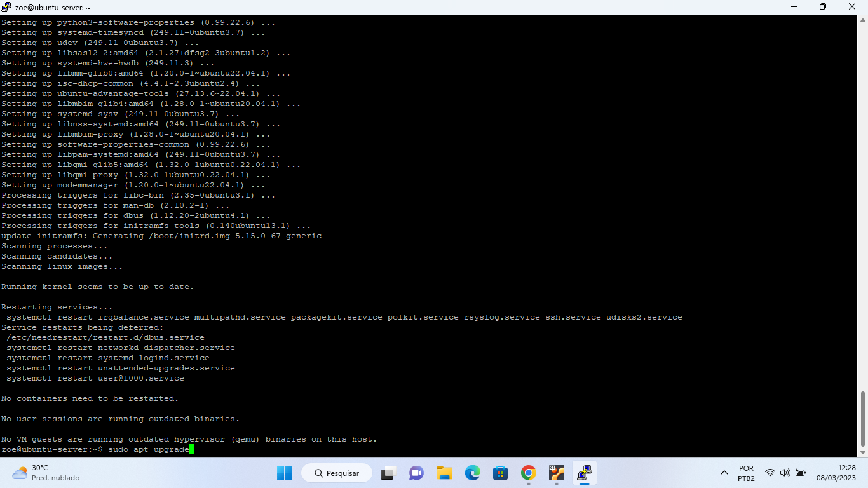This screenshot has width=868, height=488.
Task: Click 'Setting up modemmanager' line
Action: coord(133,185)
